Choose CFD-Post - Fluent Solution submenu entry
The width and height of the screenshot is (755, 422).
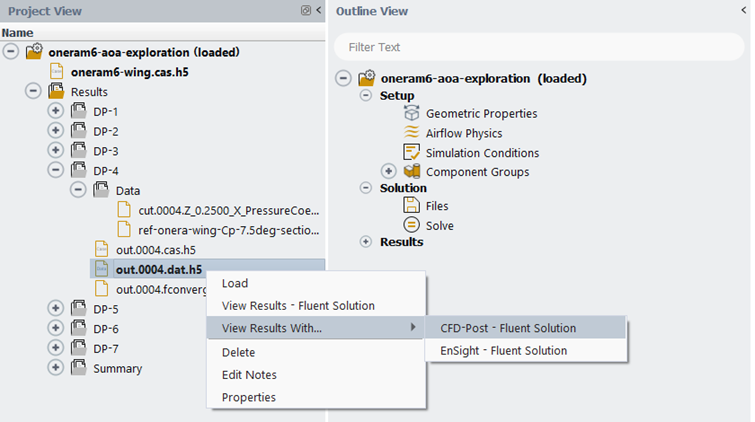[508, 328]
